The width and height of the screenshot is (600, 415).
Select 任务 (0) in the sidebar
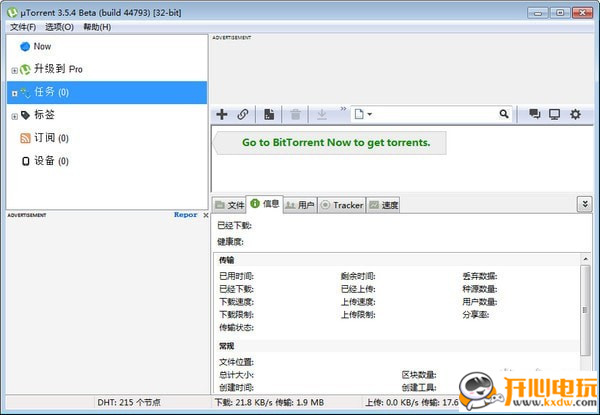(107, 92)
